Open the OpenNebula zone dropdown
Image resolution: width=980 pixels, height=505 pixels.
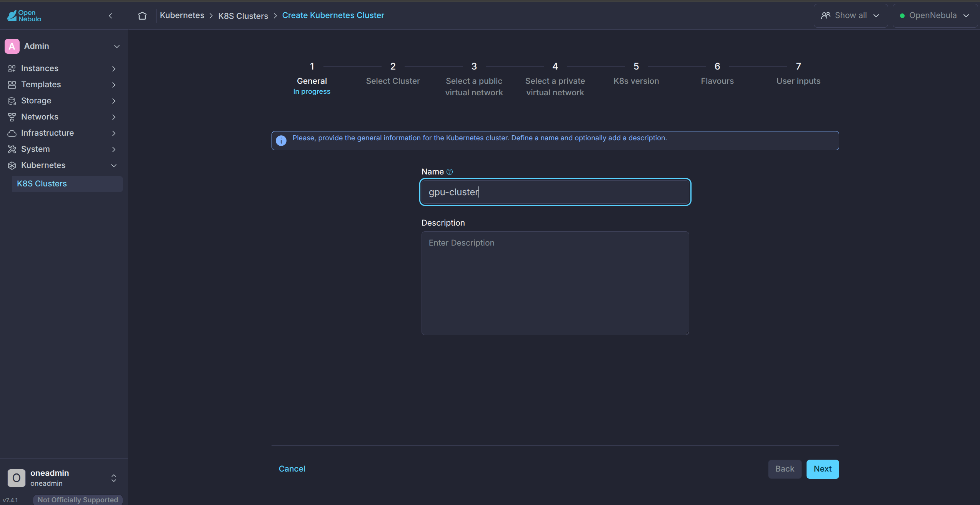pyautogui.click(x=935, y=16)
